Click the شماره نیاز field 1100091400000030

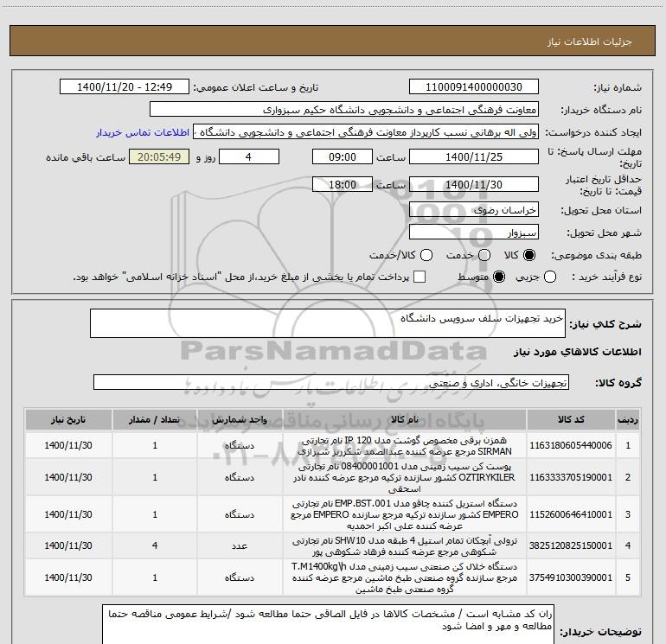point(474,87)
